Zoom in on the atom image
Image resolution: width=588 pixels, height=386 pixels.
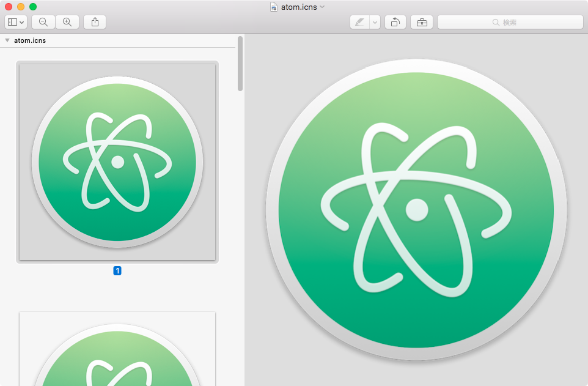(67, 22)
